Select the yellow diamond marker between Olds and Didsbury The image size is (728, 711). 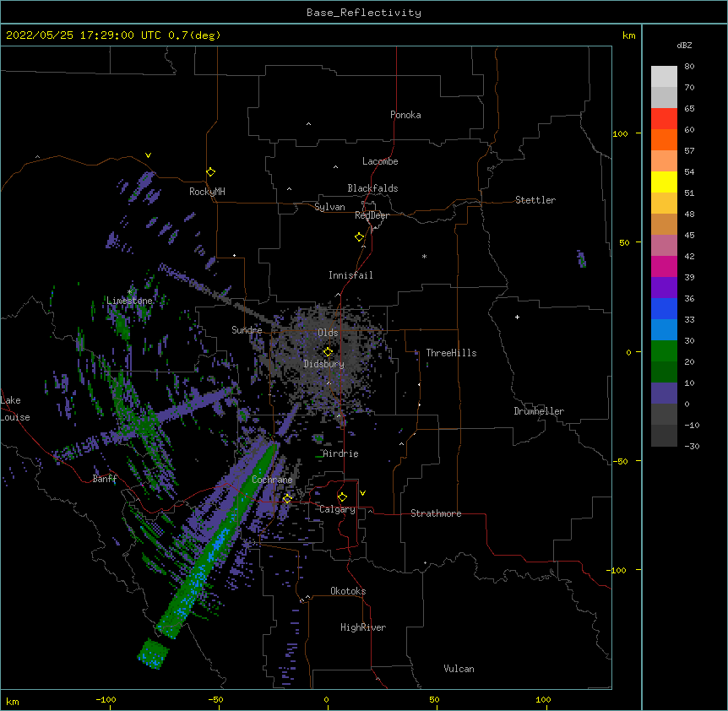coord(328,352)
